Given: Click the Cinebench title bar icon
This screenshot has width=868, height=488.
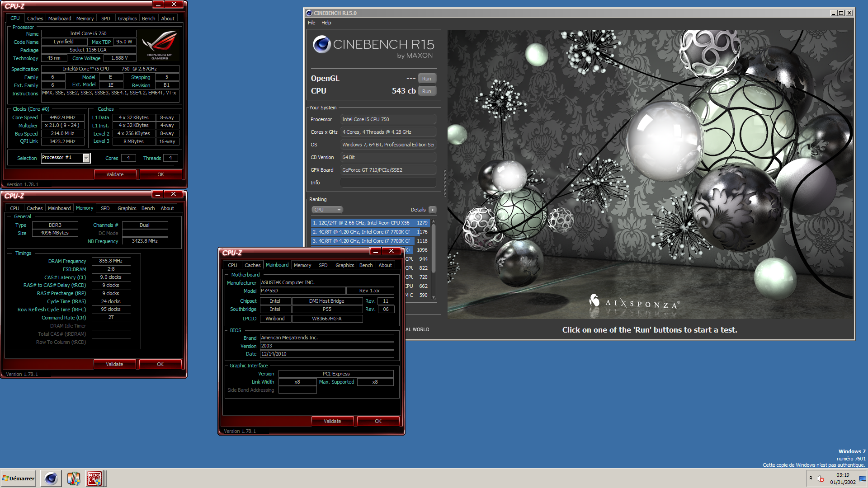Looking at the screenshot, I should pyautogui.click(x=309, y=13).
